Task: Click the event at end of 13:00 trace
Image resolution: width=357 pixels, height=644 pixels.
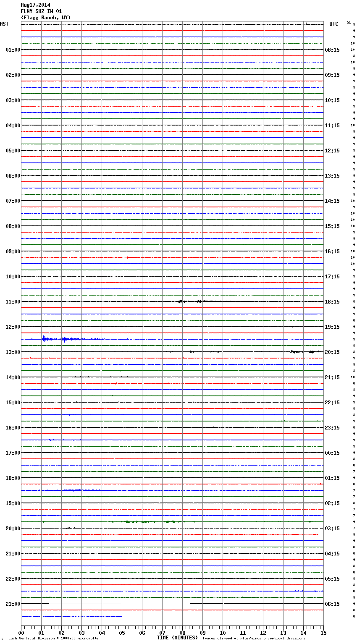Action: (x=307, y=352)
